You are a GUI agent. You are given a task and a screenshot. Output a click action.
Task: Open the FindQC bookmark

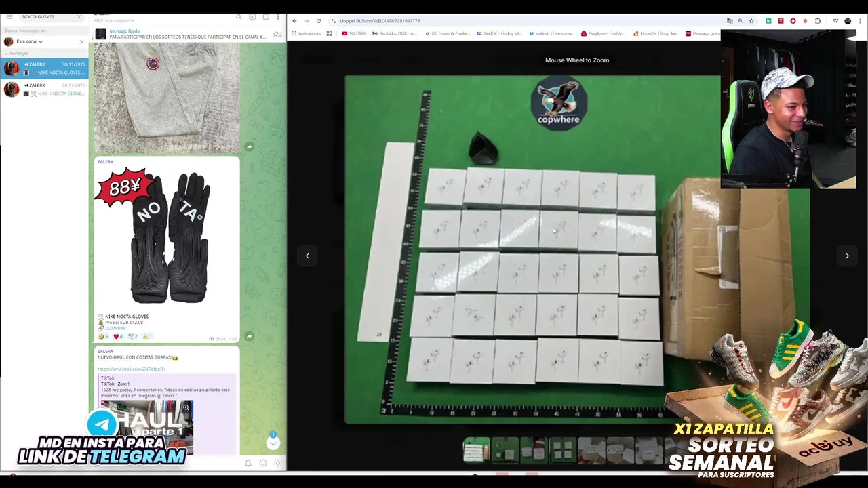tap(498, 33)
